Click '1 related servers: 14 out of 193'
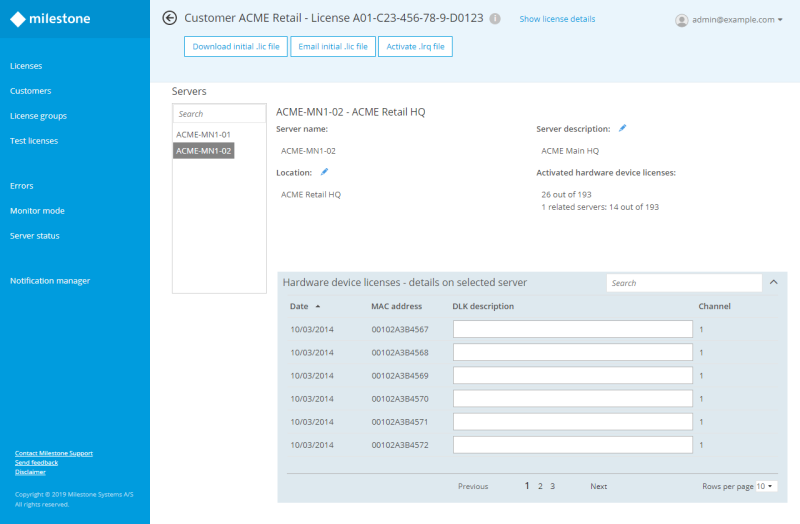Screen dimensions: 800x524 coord(600,207)
